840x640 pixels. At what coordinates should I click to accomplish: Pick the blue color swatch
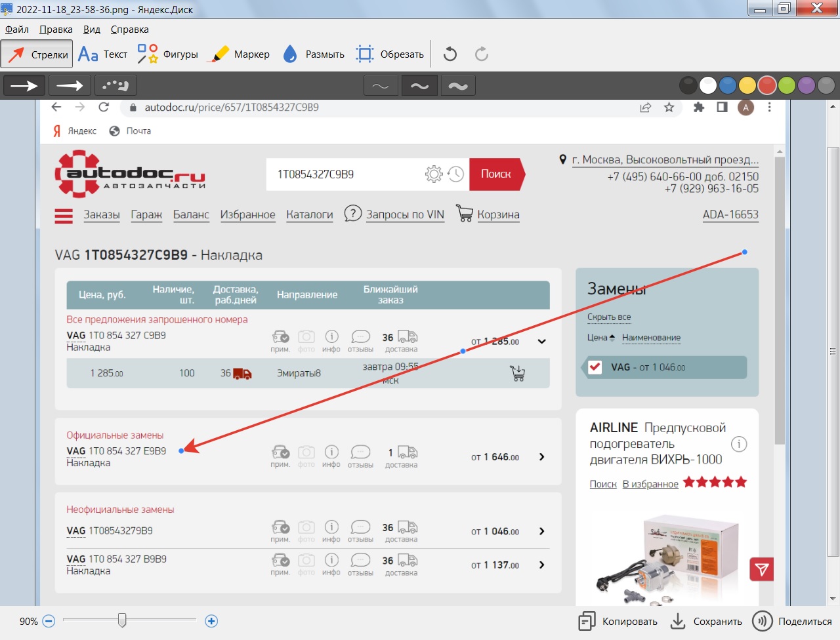click(728, 85)
